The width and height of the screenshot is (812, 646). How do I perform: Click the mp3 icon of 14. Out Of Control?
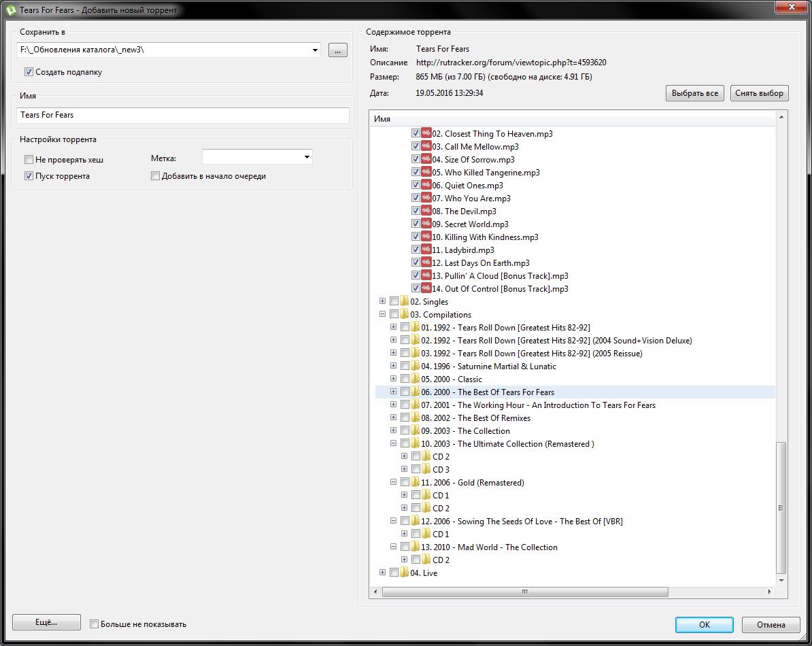426,288
